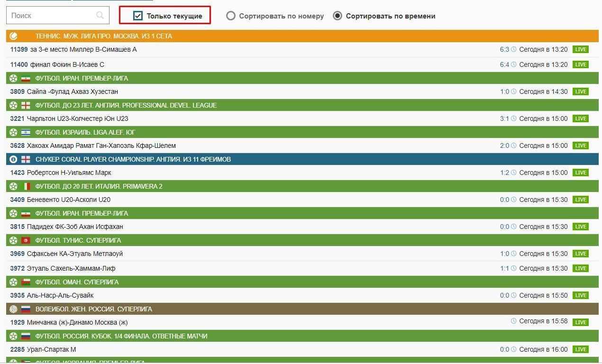Viewport: 602px width, 364px height.
Task: Click LIVE badge for Падидех ФК match
Action: (581, 227)
